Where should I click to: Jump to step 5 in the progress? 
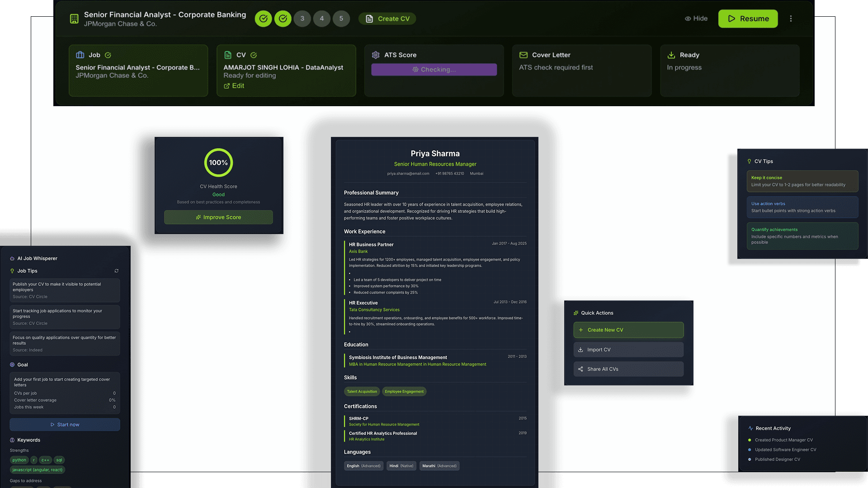pos(341,19)
